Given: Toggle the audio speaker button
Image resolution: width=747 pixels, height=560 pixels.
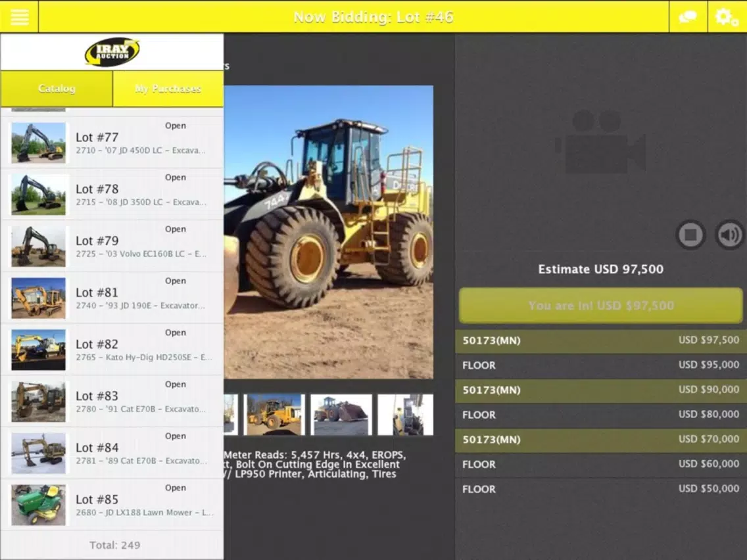Looking at the screenshot, I should pyautogui.click(x=729, y=234).
